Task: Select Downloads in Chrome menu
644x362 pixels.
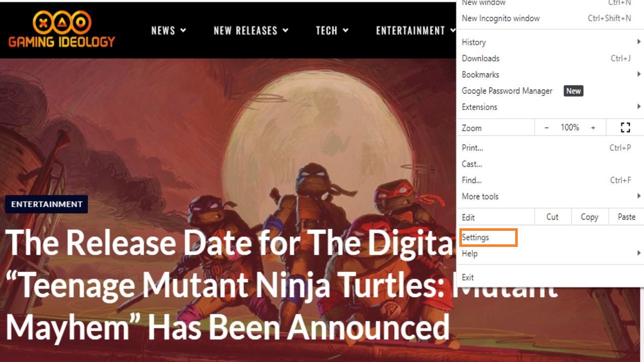Action: 549,58
